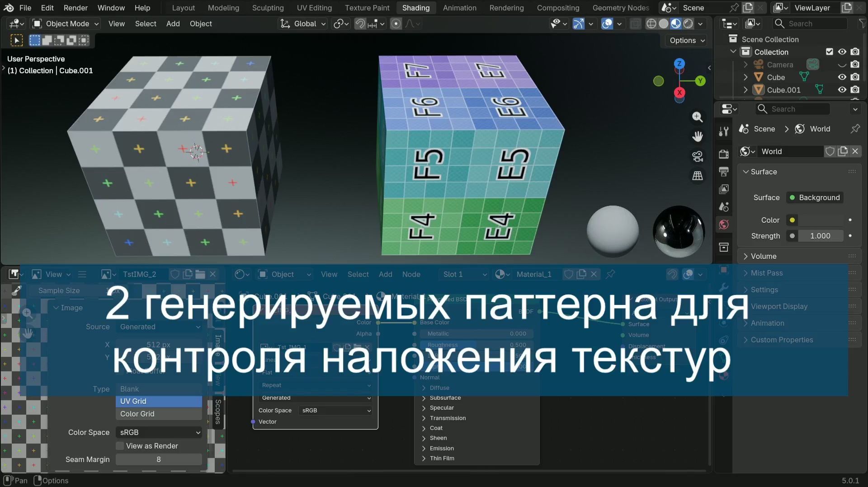Click the Render properties icon in Properties sidebar
The image size is (868, 487).
(724, 155)
